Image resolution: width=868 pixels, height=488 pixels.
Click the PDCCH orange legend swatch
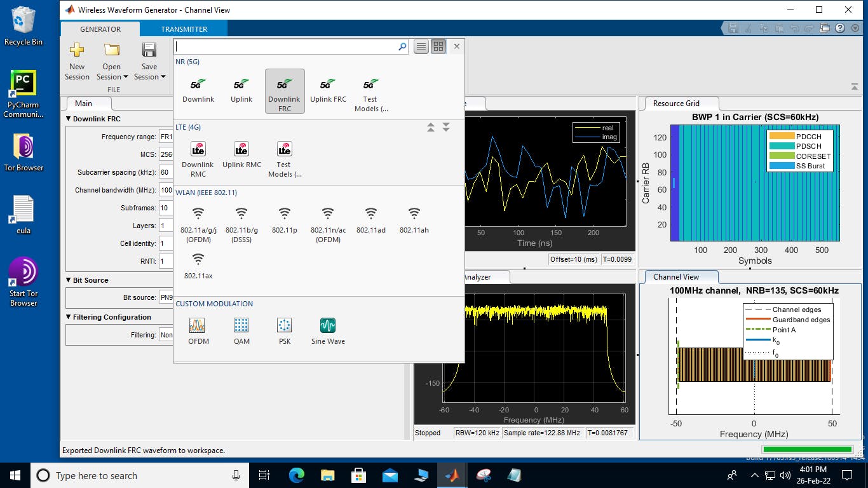point(782,136)
